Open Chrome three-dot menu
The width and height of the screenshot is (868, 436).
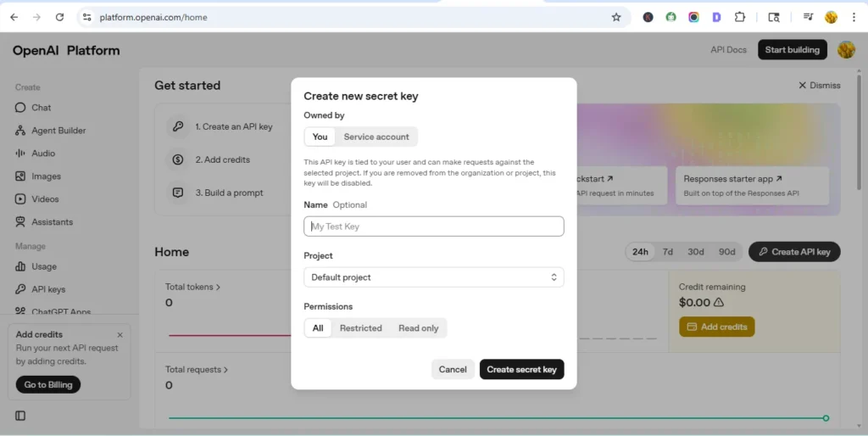(x=854, y=17)
